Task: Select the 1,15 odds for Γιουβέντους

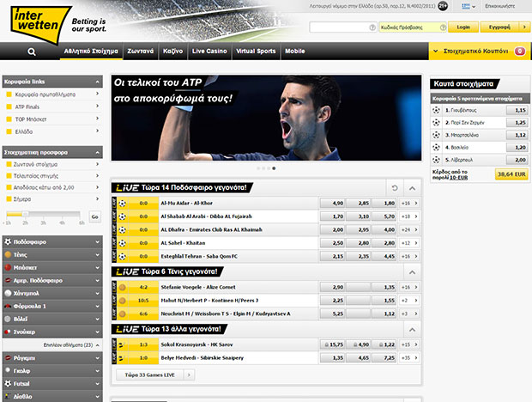Action: point(516,111)
